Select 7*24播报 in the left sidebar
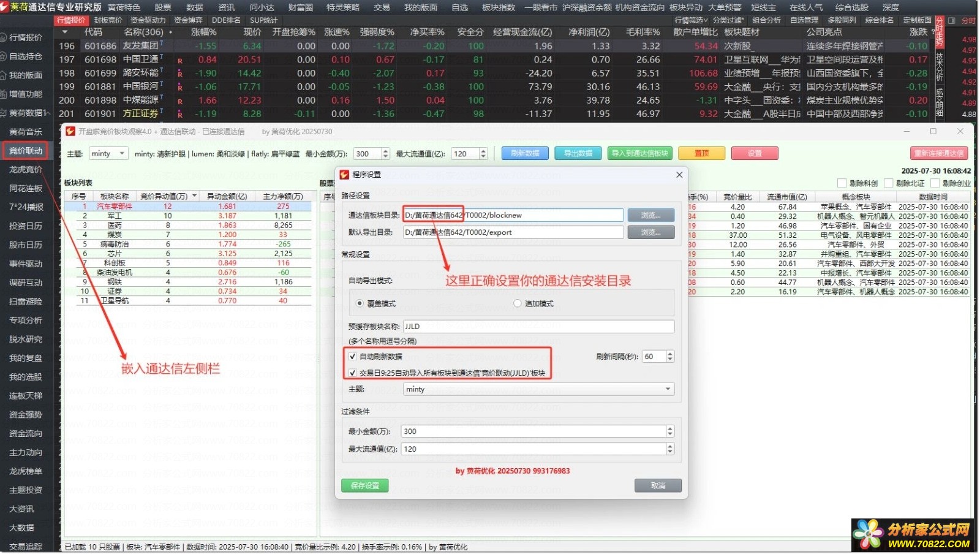 pyautogui.click(x=25, y=207)
